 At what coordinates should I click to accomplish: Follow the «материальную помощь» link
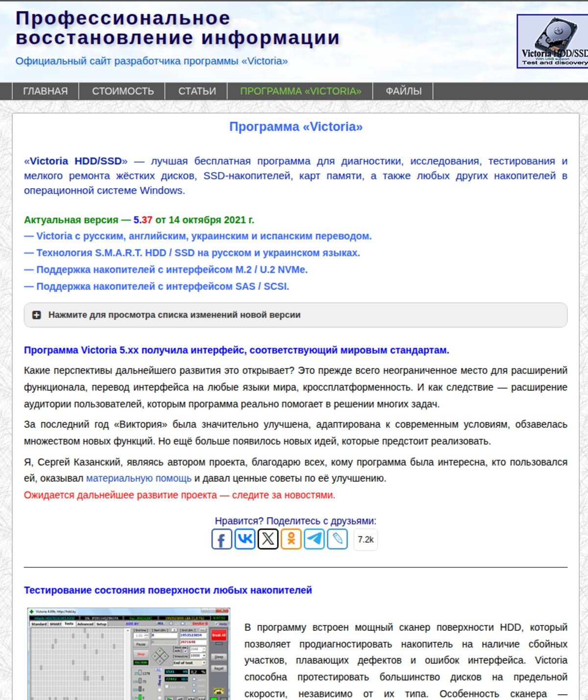point(139,478)
